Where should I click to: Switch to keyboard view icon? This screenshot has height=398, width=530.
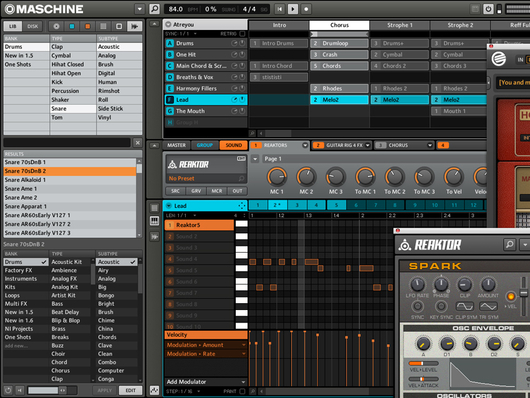coord(154,221)
